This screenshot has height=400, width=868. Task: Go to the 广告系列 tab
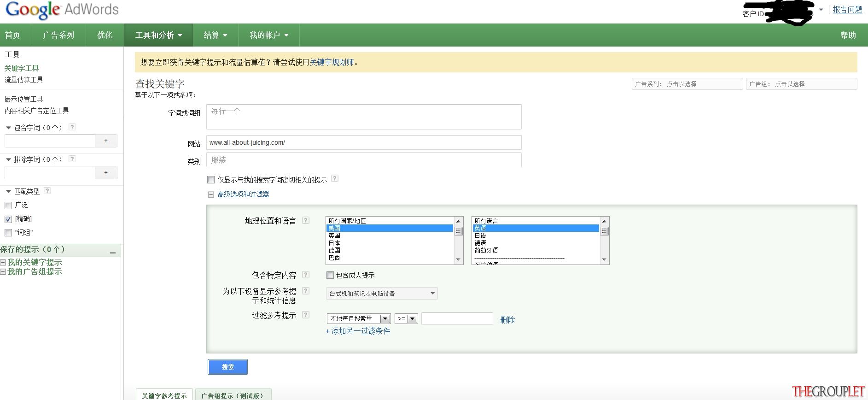pos(58,35)
